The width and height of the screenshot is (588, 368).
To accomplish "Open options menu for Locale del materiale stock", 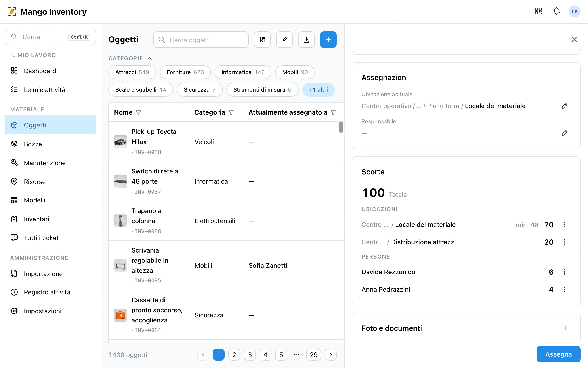I will (x=564, y=224).
